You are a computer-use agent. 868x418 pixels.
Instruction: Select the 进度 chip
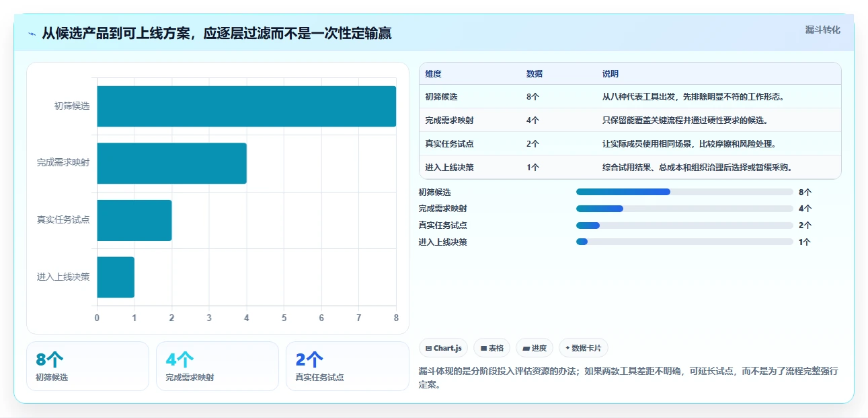[535, 348]
